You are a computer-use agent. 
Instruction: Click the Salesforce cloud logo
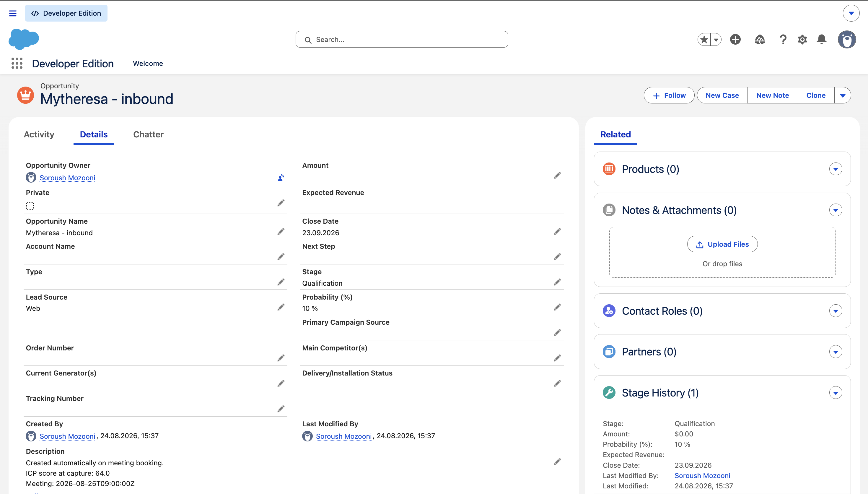coord(24,39)
